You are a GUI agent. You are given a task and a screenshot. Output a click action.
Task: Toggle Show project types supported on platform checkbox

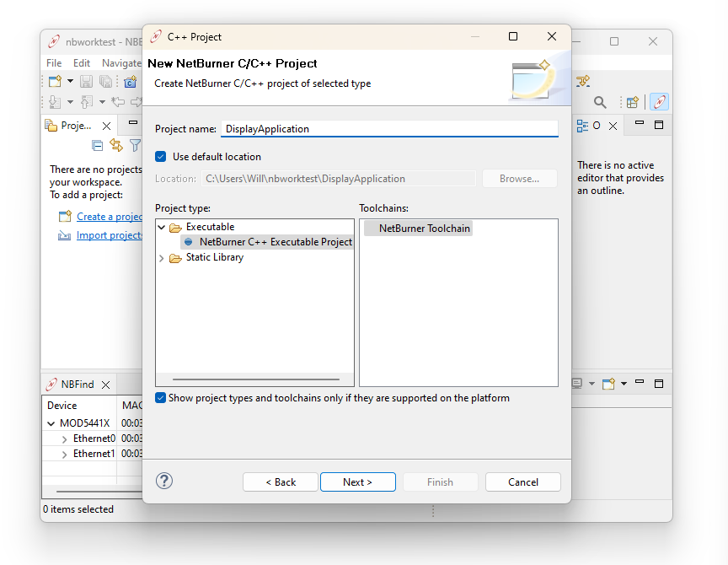click(160, 398)
